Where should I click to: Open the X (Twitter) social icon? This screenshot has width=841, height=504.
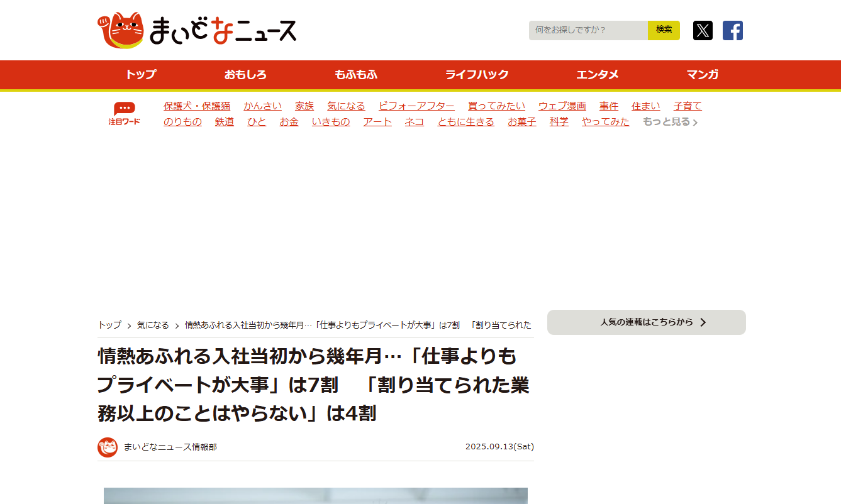[703, 30]
